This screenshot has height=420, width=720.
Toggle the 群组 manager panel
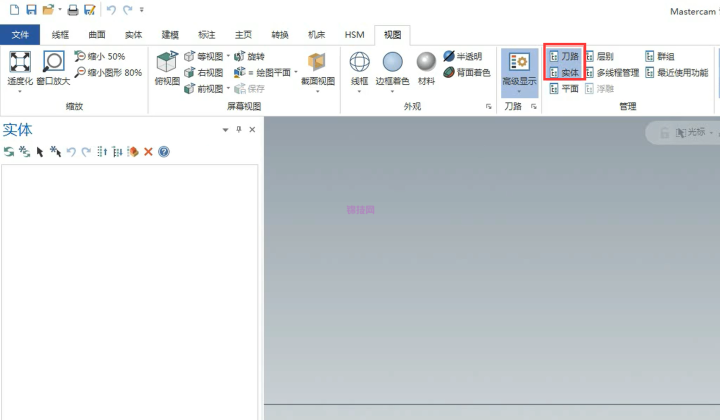(x=660, y=56)
